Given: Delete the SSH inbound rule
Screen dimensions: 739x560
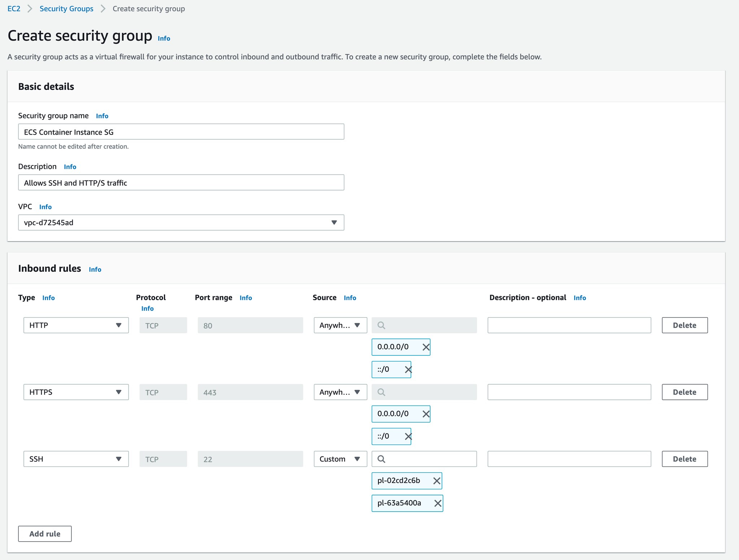Looking at the screenshot, I should coord(685,459).
